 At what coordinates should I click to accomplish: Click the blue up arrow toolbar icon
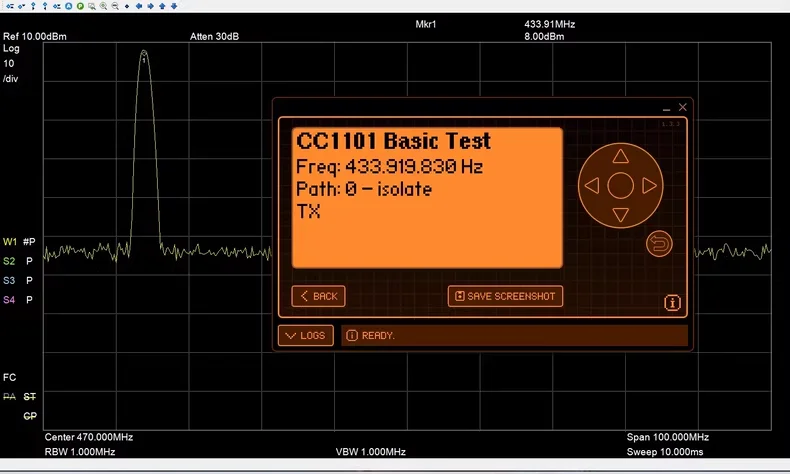[162, 6]
